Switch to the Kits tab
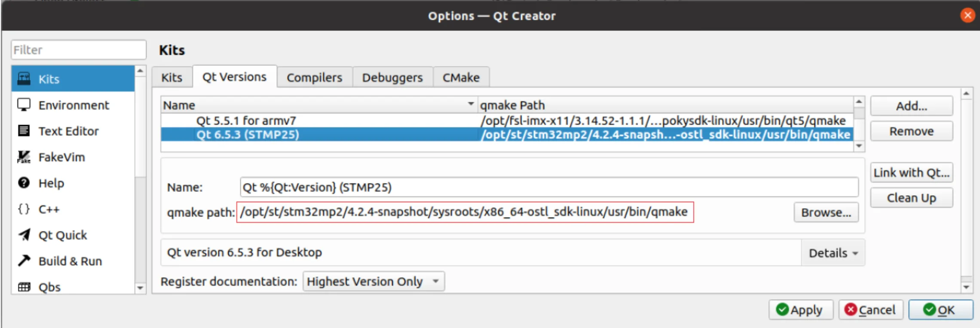 click(171, 77)
